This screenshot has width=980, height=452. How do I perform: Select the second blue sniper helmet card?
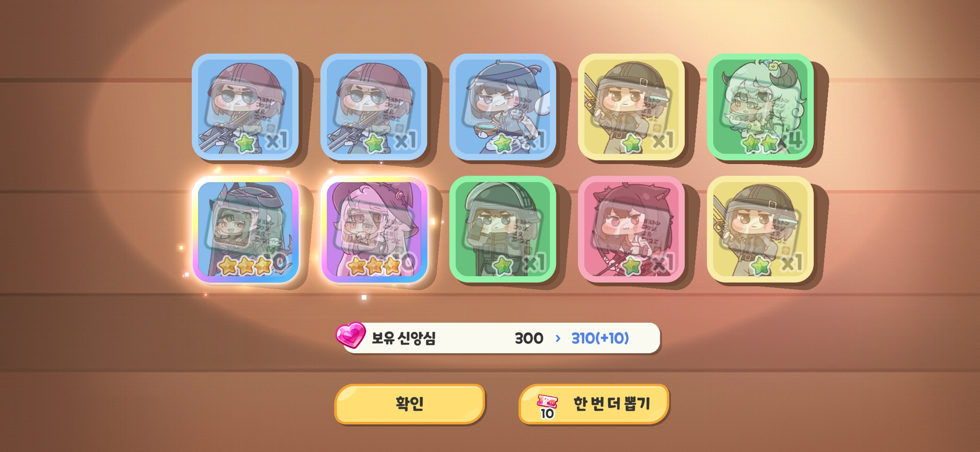tap(374, 107)
